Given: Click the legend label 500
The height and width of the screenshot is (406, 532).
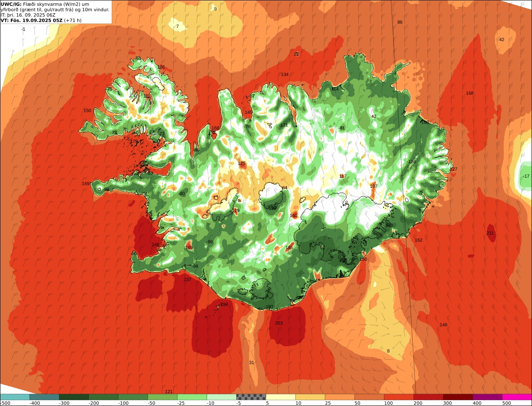Looking at the screenshot, I should coord(506,403).
